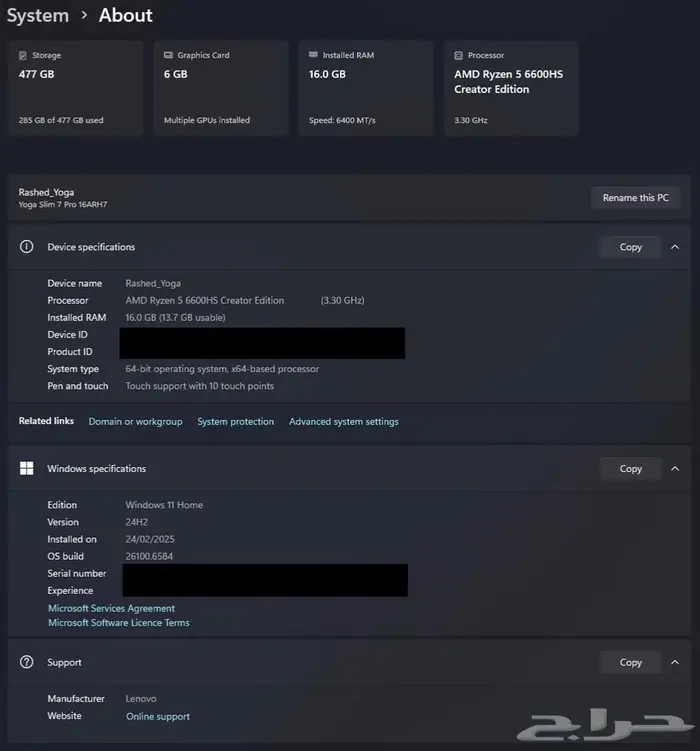Screen dimensions: 700x751
Task: Open System protection settings
Action: click(235, 422)
